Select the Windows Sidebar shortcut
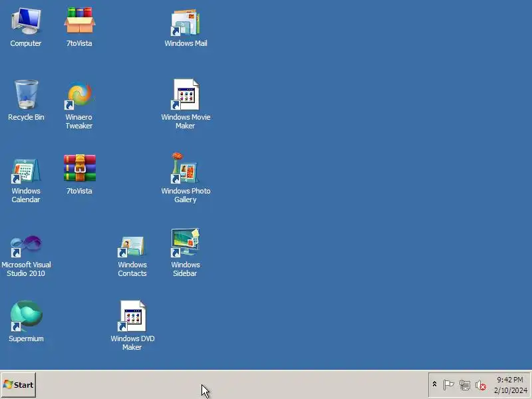532x399 pixels. click(186, 253)
